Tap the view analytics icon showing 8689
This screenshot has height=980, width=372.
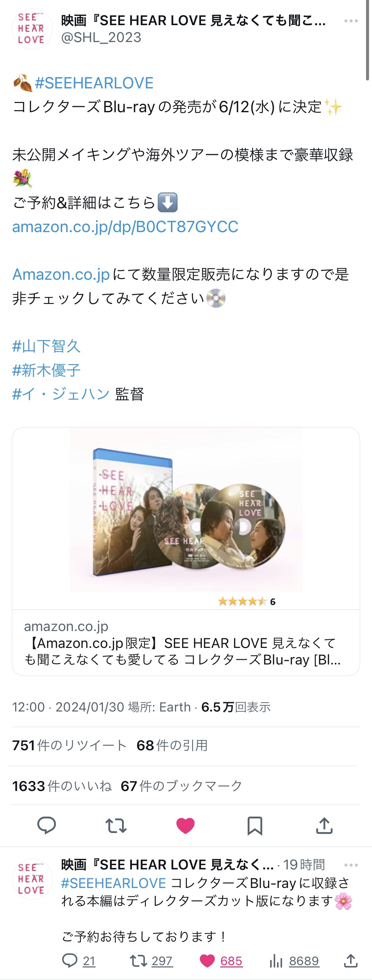point(294,961)
